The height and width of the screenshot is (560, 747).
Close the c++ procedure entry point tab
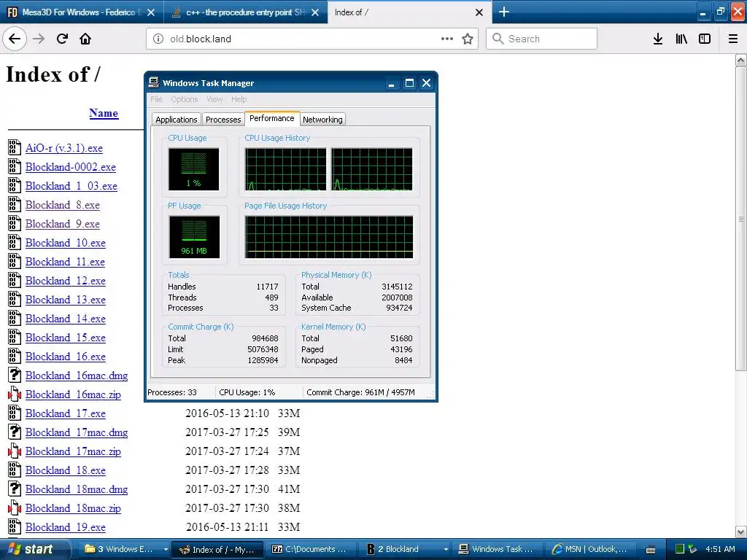(x=315, y=12)
